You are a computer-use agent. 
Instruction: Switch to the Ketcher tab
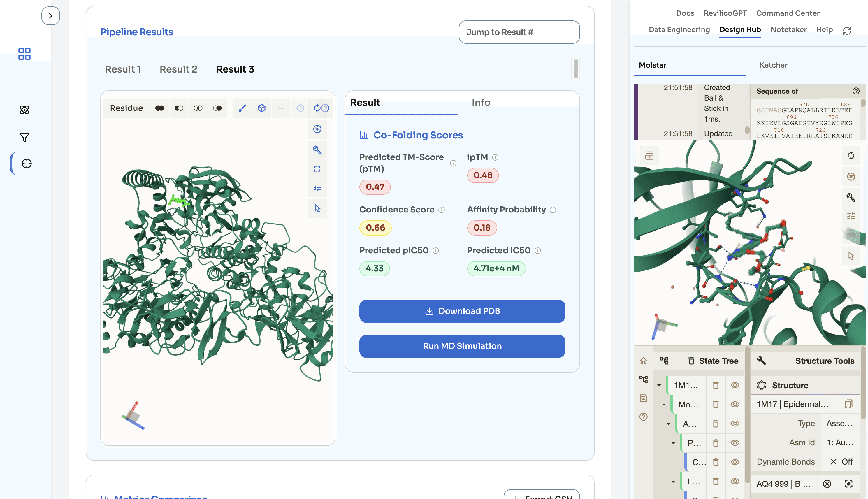[774, 65]
